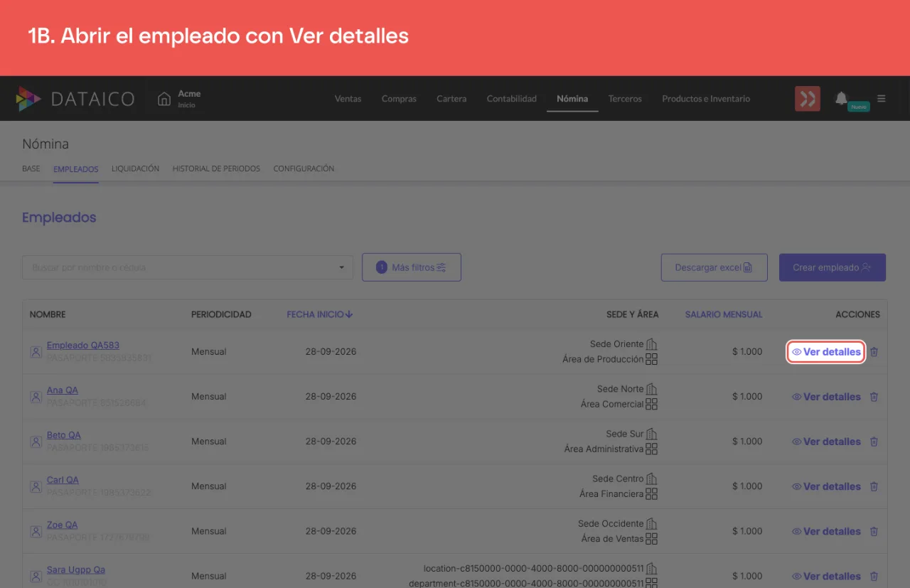Switch to Historial de Periodos tab
Viewport: 910px width, 588px height.
pyautogui.click(x=216, y=169)
